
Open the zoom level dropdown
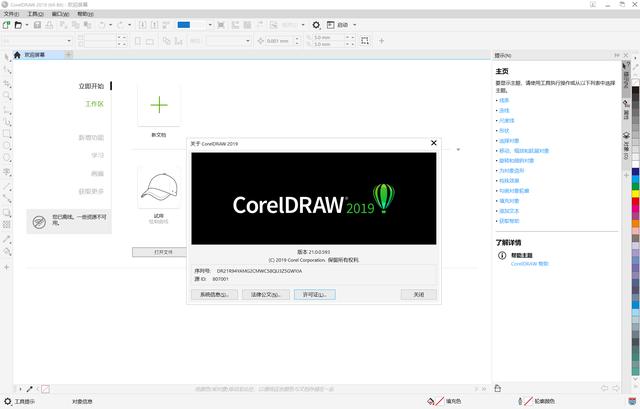[x=210, y=25]
